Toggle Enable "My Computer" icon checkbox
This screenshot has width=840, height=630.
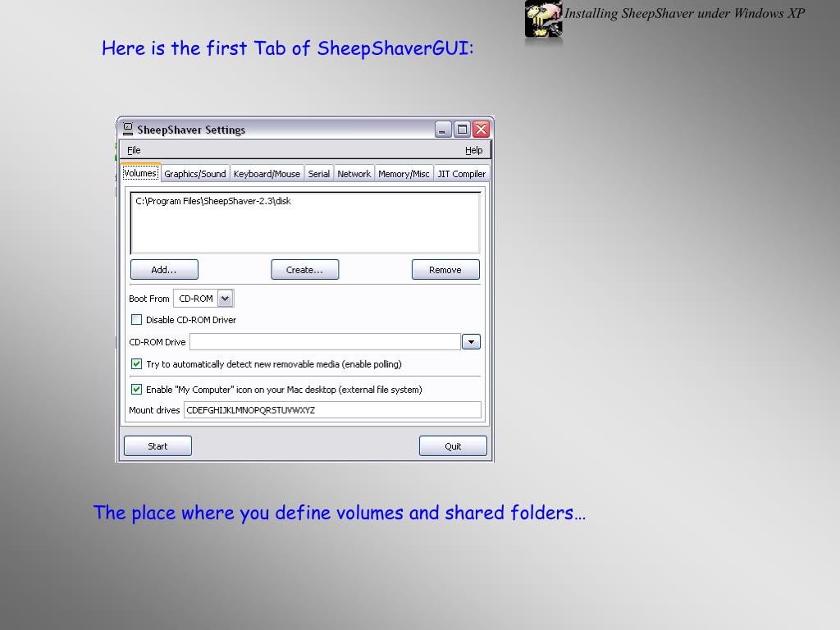137,390
